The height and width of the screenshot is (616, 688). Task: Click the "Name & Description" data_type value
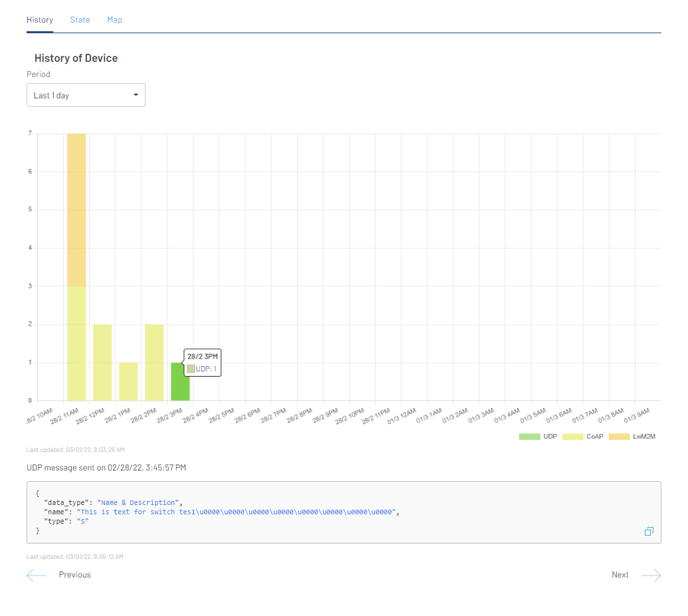click(x=138, y=503)
